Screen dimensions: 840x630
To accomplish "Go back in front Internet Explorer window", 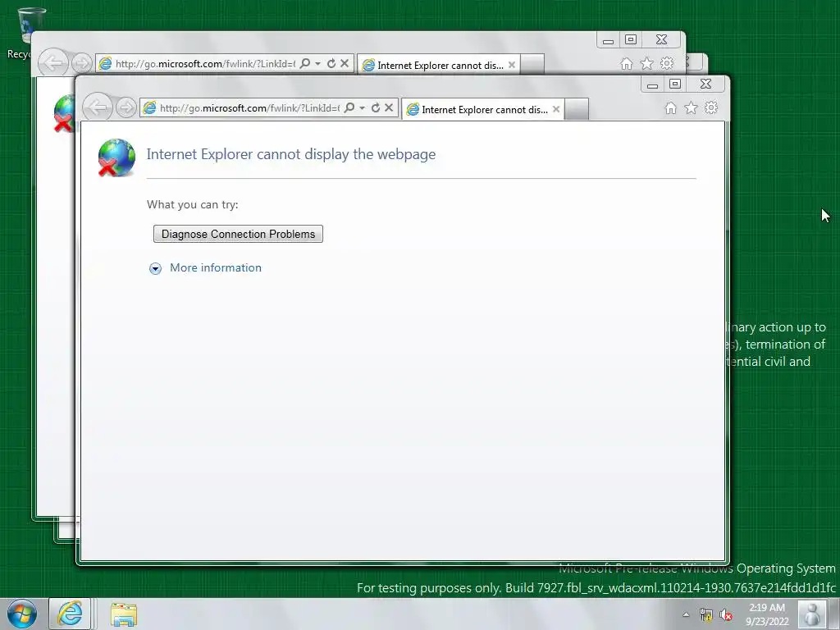I will [x=98, y=107].
